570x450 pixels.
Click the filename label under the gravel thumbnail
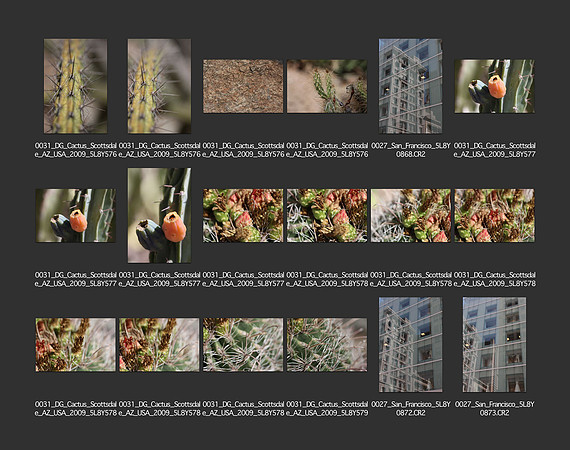pos(243,150)
